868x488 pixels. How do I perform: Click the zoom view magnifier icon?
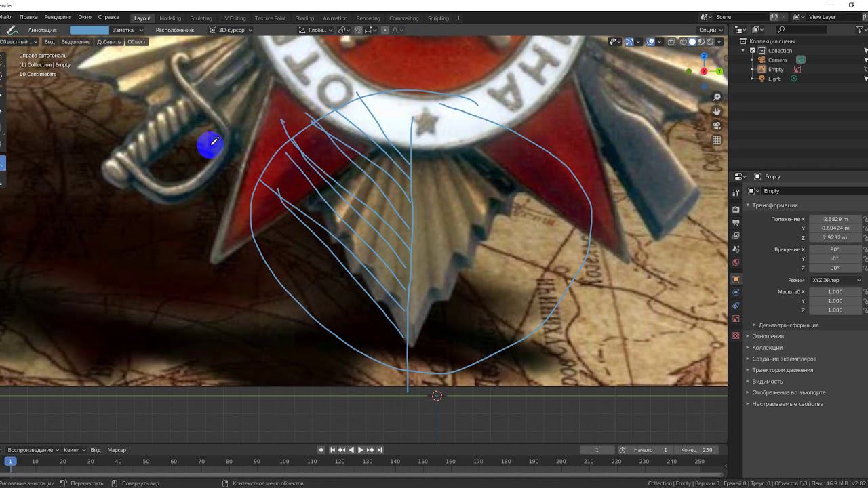click(x=717, y=98)
